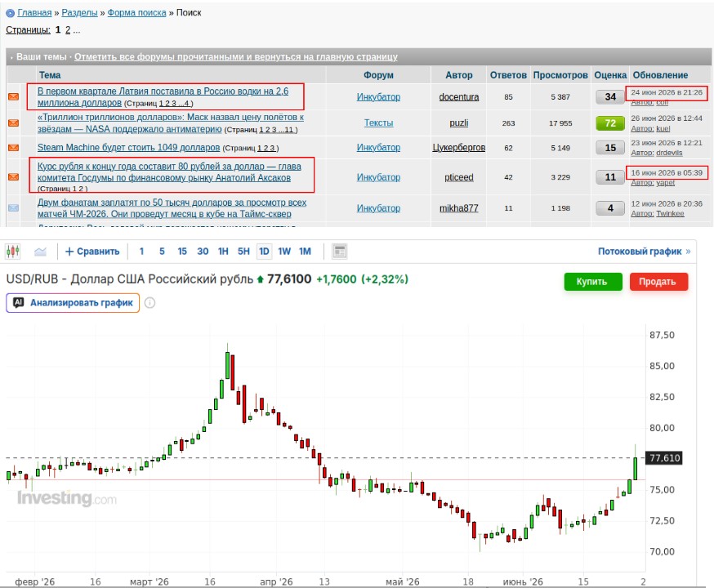Click the rating 34 badge

coord(610,97)
